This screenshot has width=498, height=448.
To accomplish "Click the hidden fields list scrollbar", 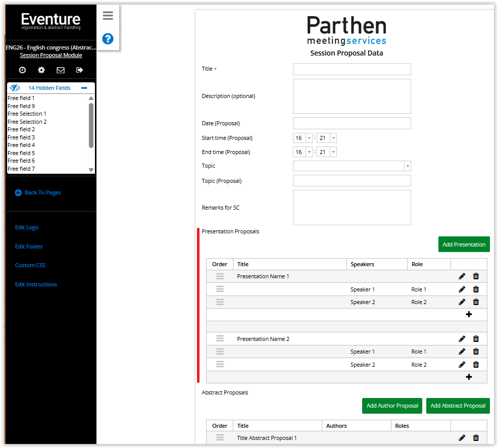I will pyautogui.click(x=91, y=126).
